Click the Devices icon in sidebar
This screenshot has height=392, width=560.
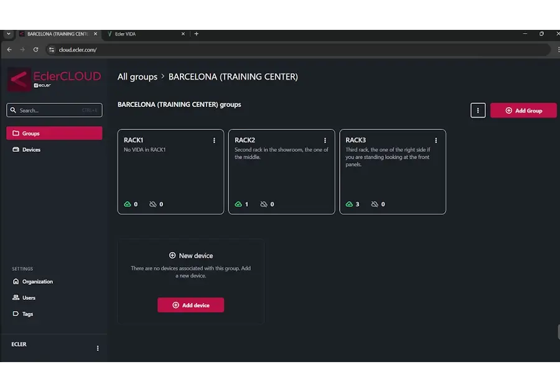click(x=16, y=149)
